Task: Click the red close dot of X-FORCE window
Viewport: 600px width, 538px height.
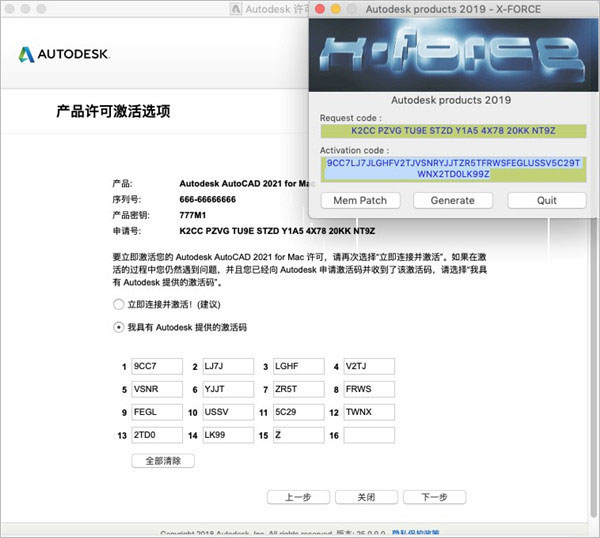Action: coord(320,9)
